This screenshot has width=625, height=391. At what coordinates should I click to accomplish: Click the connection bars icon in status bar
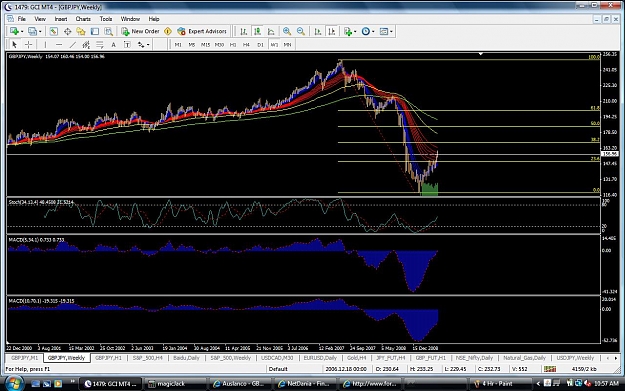click(x=550, y=369)
